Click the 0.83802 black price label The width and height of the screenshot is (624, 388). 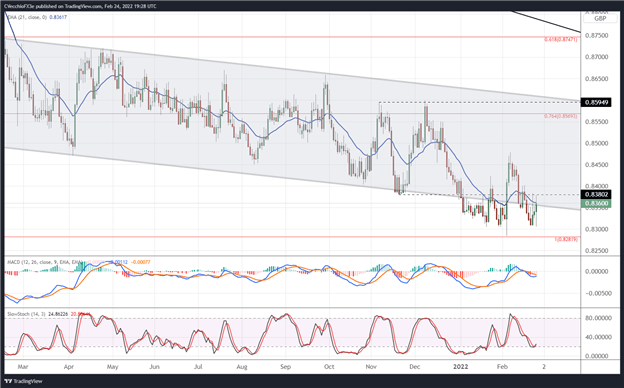tap(596, 195)
